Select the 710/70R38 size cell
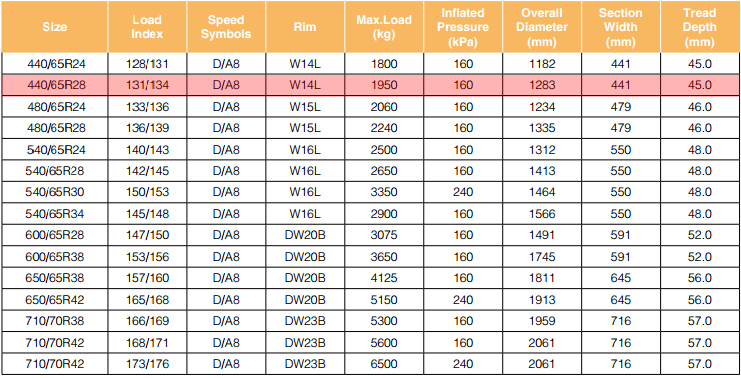 coord(54,321)
